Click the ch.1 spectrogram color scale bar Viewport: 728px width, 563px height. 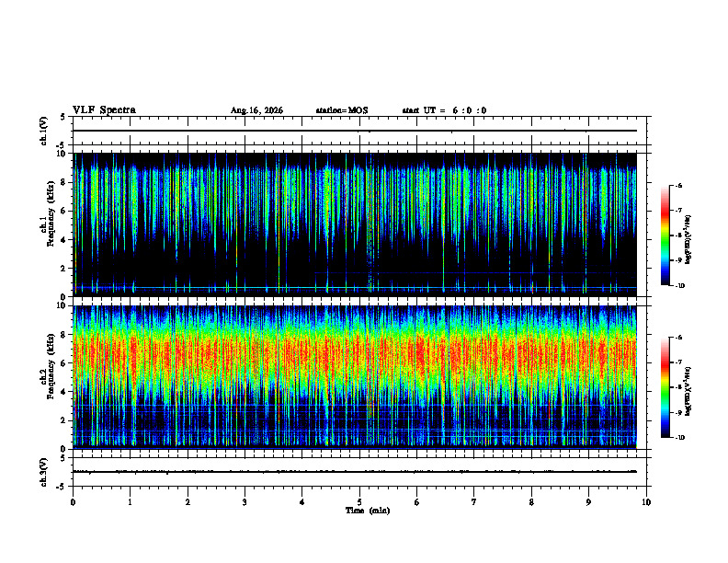coord(665,236)
